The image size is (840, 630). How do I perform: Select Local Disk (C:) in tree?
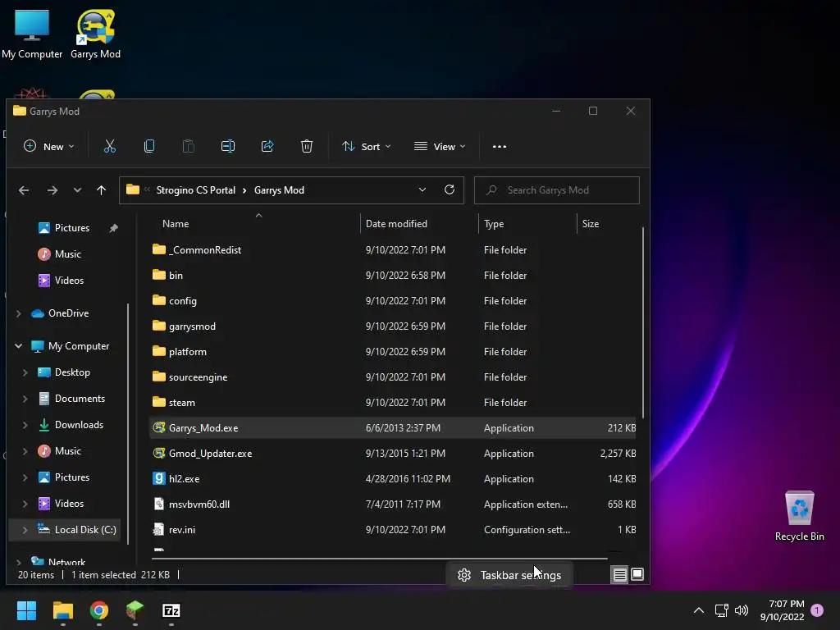[x=85, y=530]
